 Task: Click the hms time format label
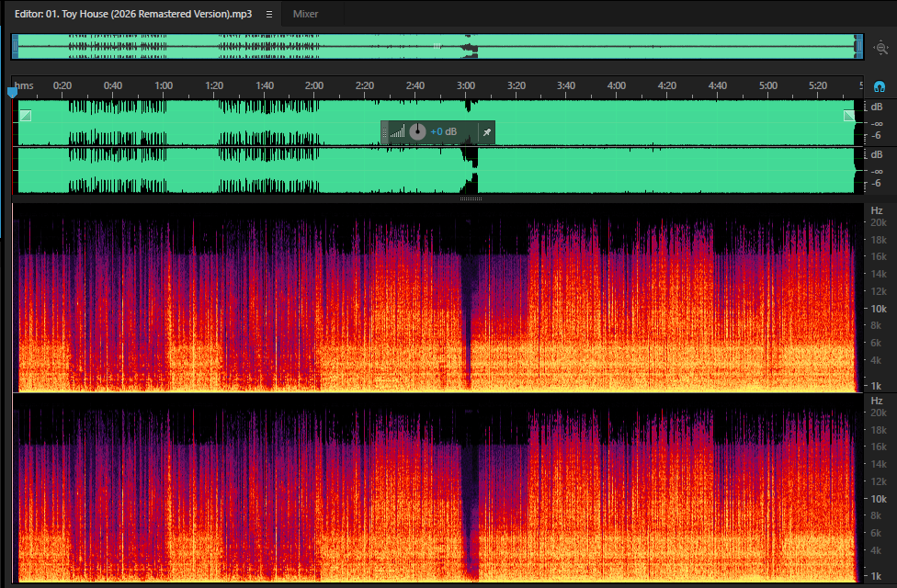tap(24, 85)
